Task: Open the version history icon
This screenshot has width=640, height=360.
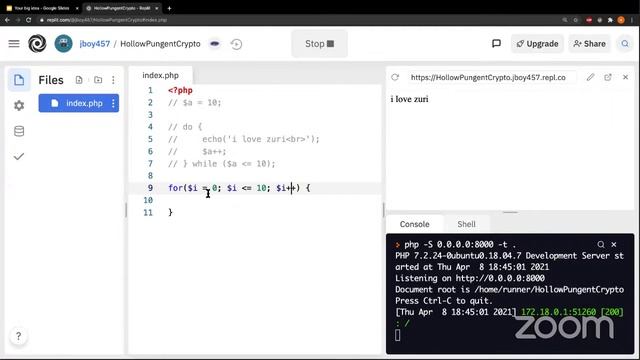Action: [x=236, y=44]
